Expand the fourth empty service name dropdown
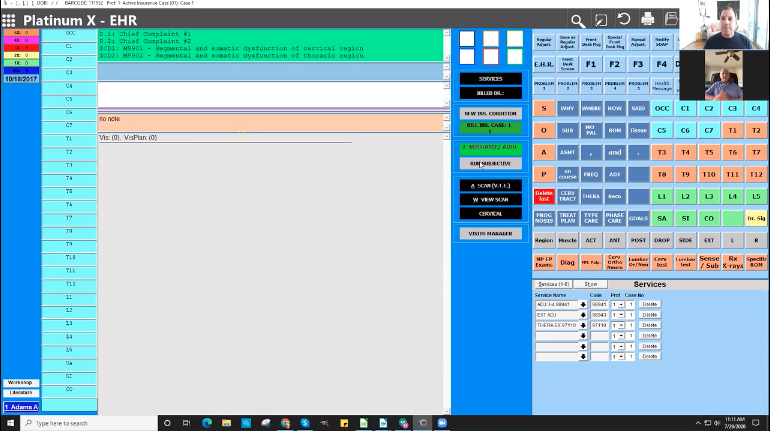770x431 pixels. coord(583,336)
